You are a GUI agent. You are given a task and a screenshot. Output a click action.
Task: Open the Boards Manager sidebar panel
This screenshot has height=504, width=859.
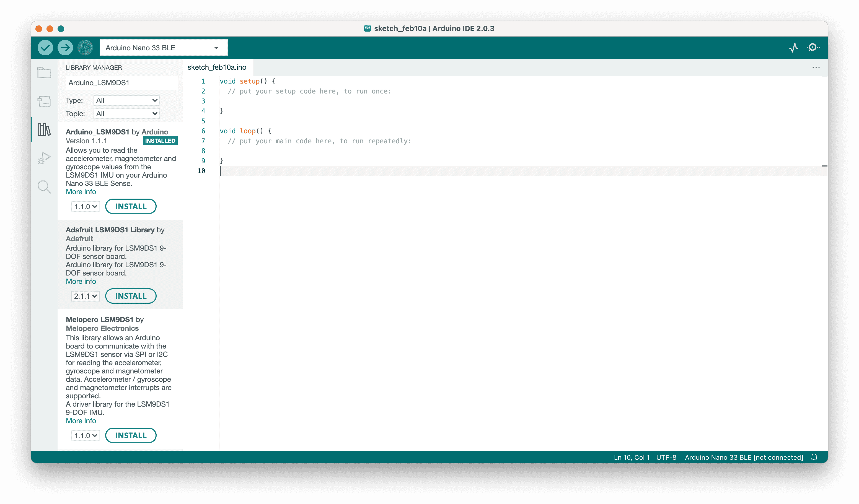coord(44,101)
